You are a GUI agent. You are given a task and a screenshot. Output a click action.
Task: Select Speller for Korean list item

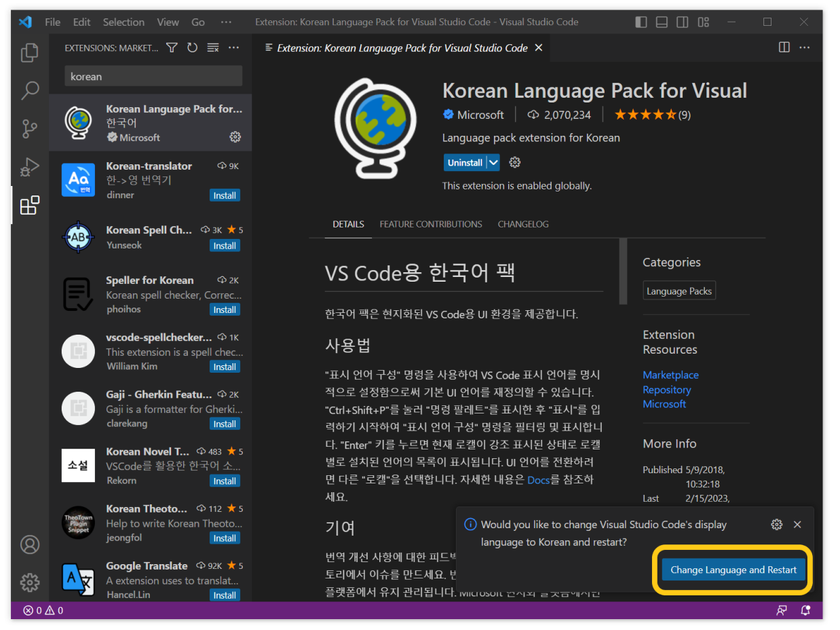(150, 294)
